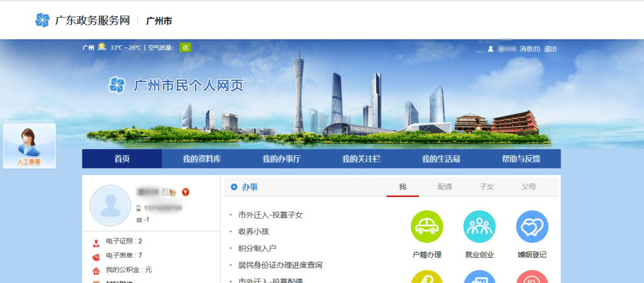The height and width of the screenshot is (283, 644).
Task: Open the 消息(0) messages link
Action: pos(530,49)
